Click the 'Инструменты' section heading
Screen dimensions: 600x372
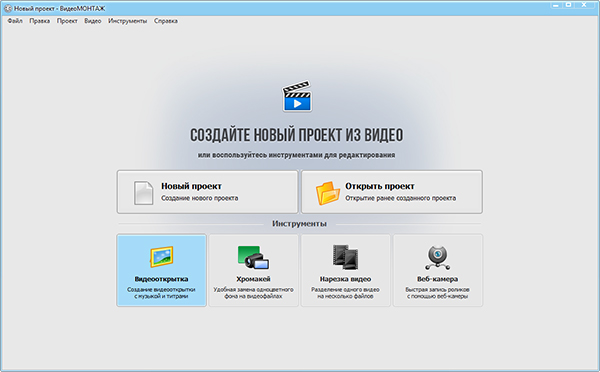coord(299,224)
